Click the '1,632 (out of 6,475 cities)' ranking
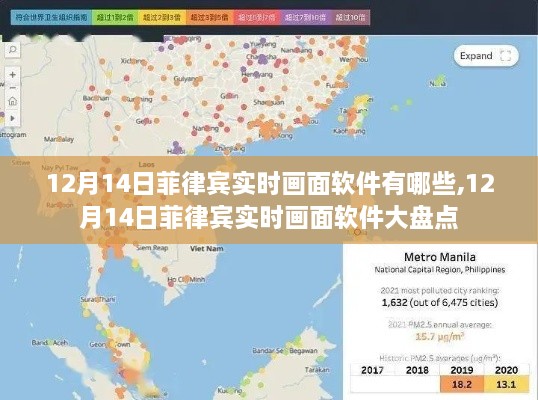This screenshot has width=538, height=400. [440, 303]
